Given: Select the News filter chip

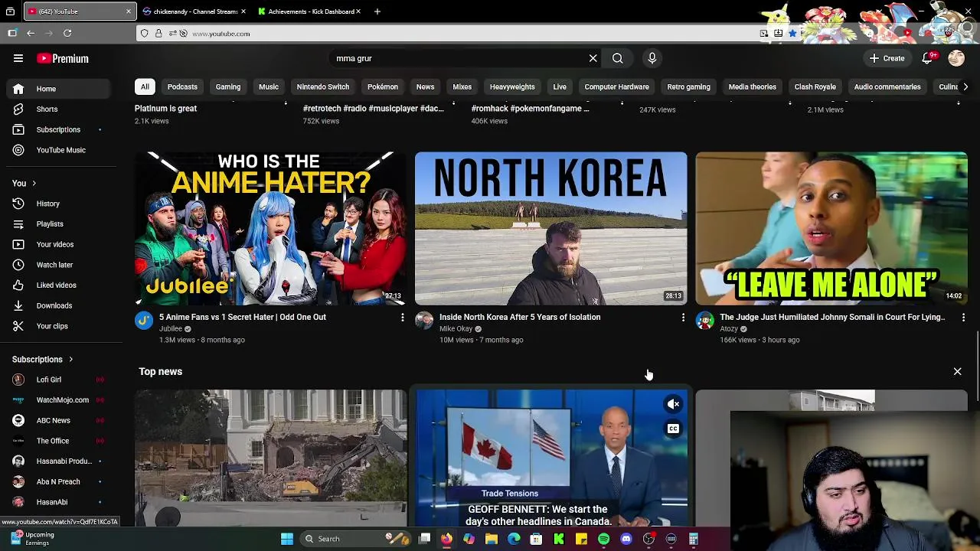Looking at the screenshot, I should (425, 86).
